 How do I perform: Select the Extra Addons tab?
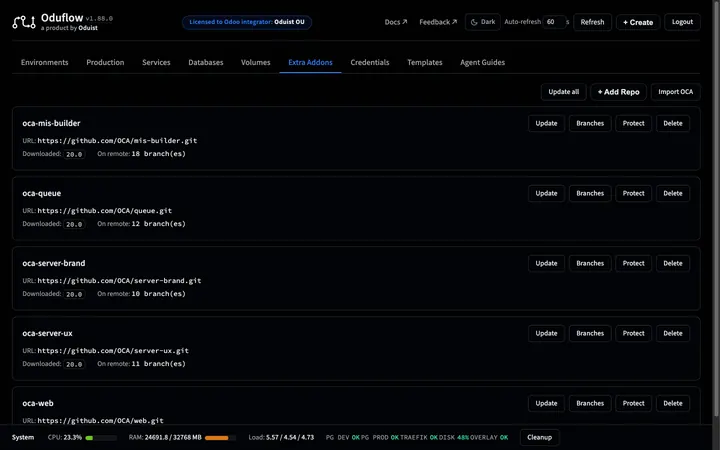click(310, 62)
